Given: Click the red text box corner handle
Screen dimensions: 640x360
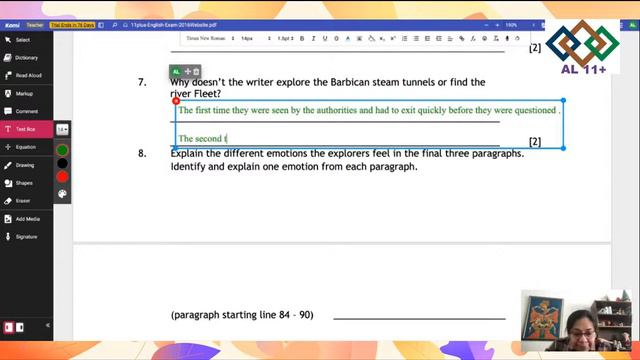Looking at the screenshot, I should 176,101.
